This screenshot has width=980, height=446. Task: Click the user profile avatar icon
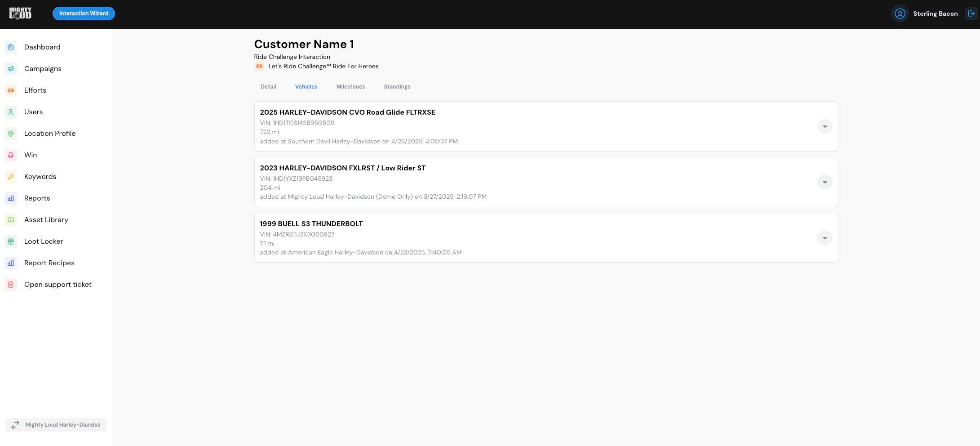[900, 13]
